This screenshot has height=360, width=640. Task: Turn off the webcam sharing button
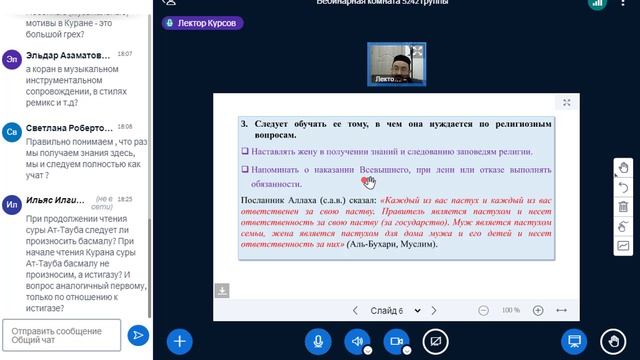[x=396, y=341]
